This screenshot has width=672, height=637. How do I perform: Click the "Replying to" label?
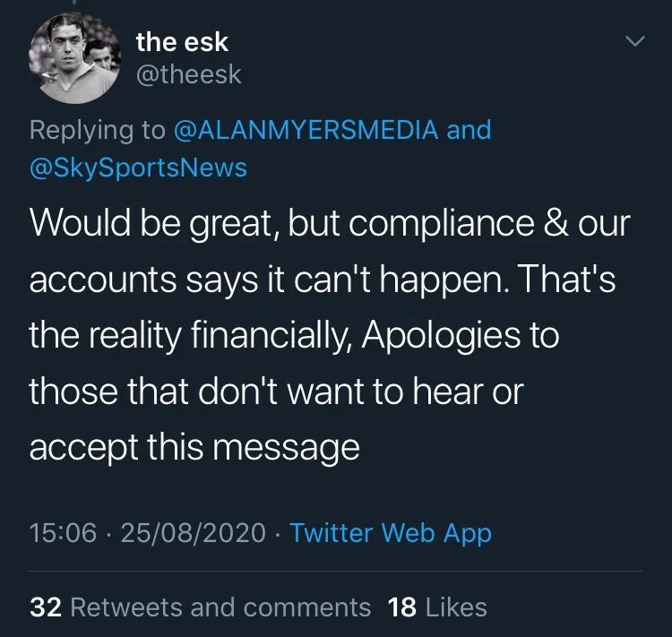(97, 130)
